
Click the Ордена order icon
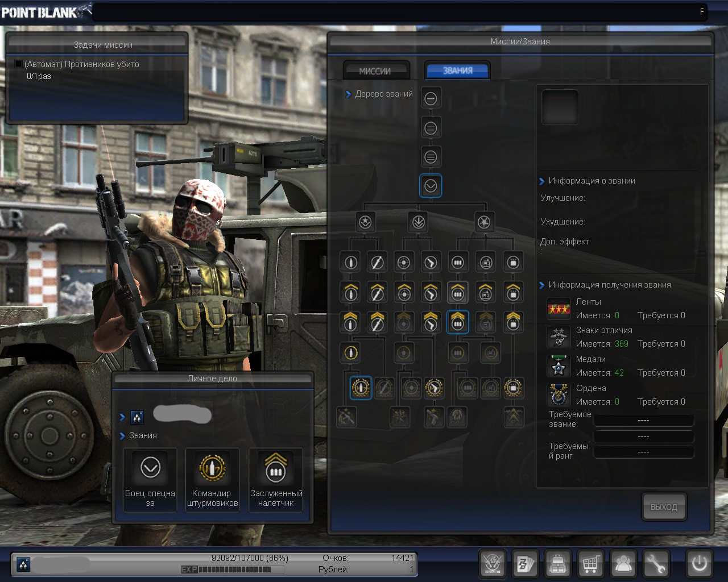(559, 395)
